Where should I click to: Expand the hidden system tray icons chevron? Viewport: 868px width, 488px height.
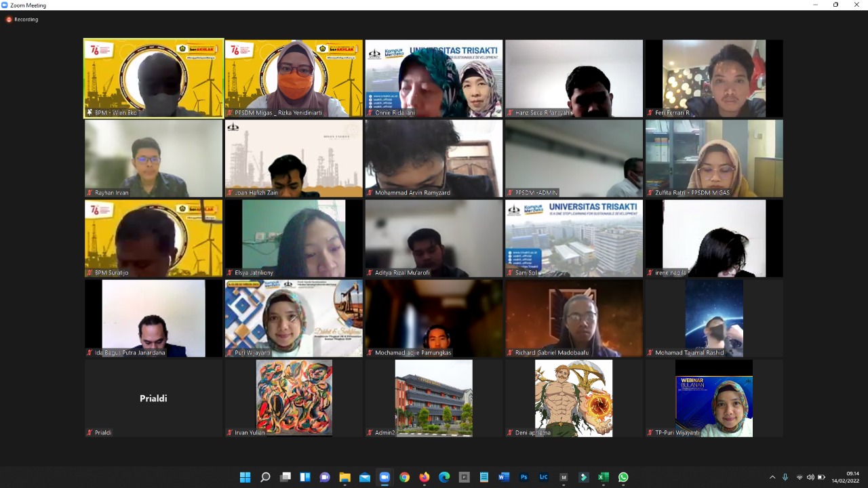pos(772,477)
